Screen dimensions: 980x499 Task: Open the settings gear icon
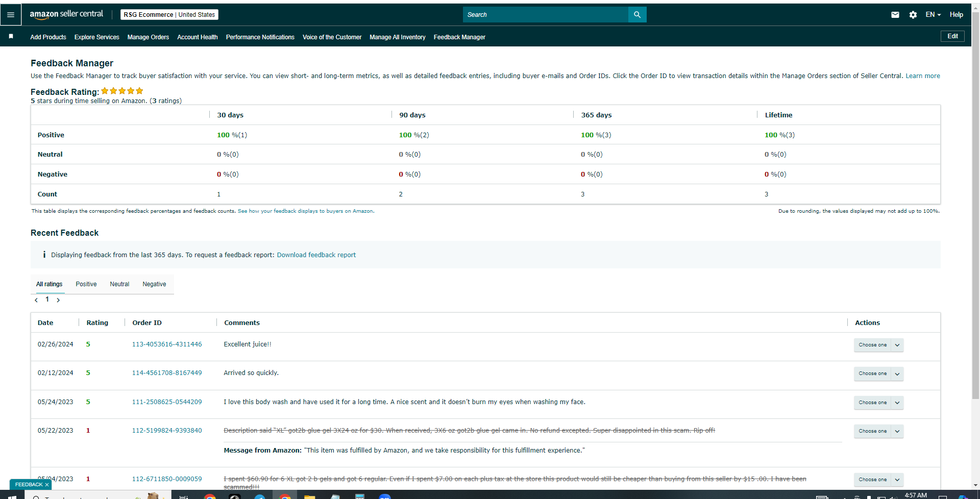click(x=913, y=15)
